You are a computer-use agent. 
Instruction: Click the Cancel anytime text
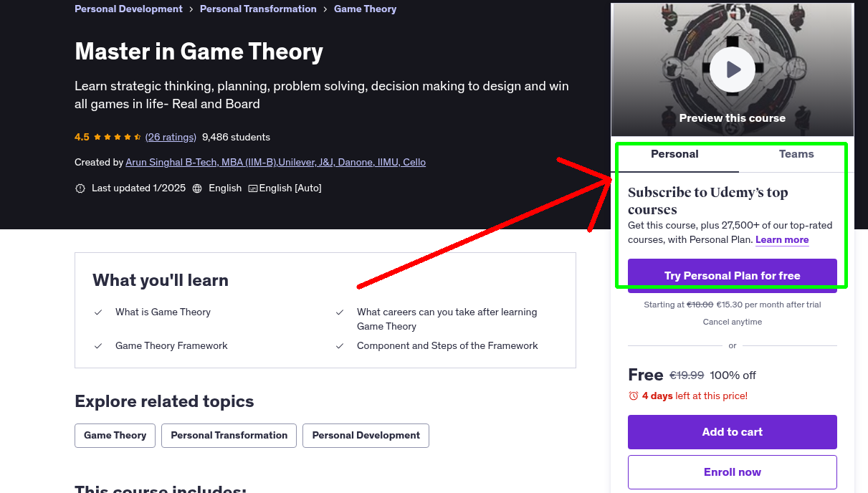tap(733, 322)
